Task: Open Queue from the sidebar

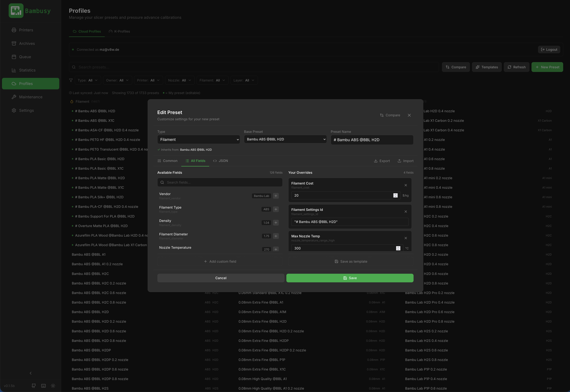Action: 30,57
